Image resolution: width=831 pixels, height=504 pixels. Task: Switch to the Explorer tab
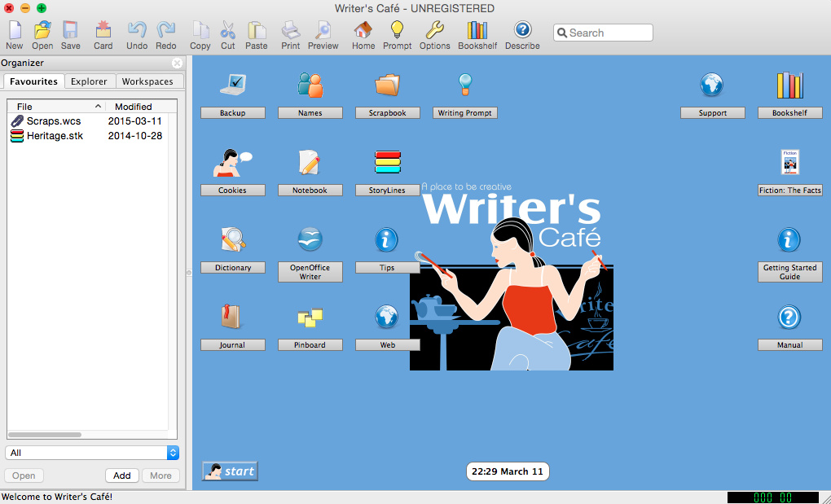pos(89,81)
